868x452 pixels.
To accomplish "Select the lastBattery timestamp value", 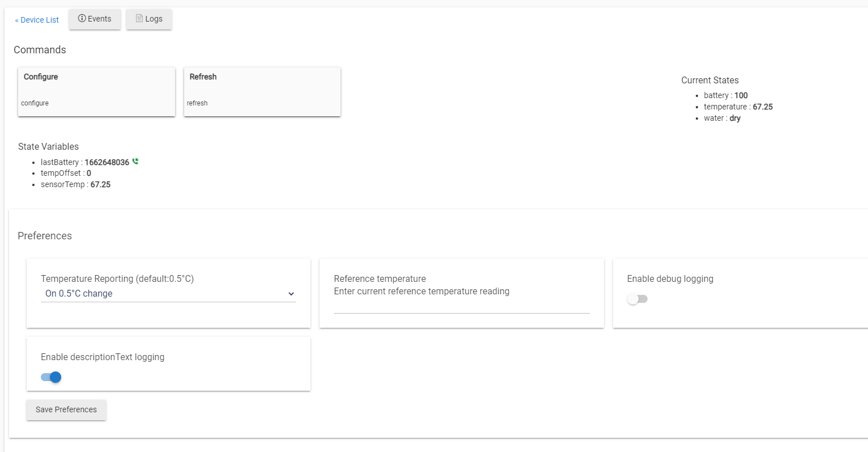I will coord(107,162).
